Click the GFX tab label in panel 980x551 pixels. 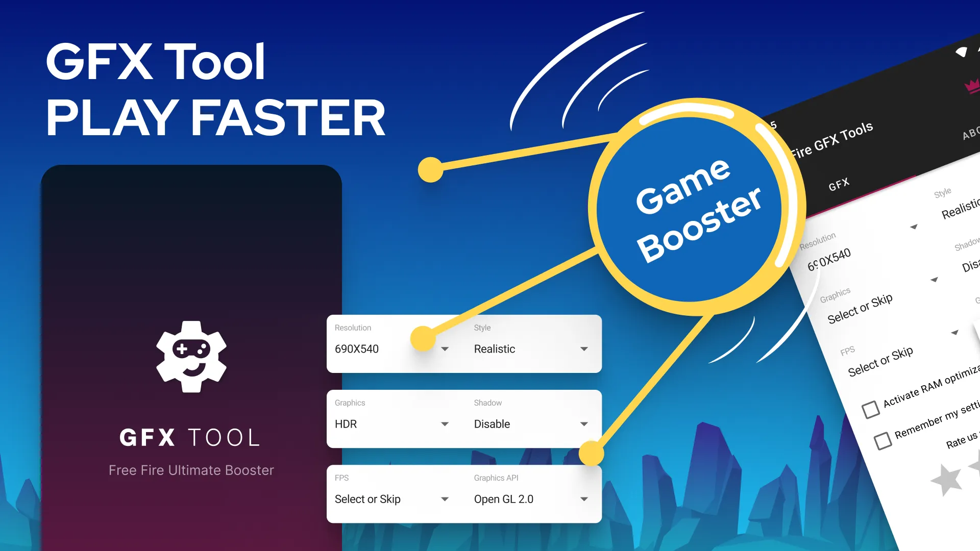[x=839, y=183]
